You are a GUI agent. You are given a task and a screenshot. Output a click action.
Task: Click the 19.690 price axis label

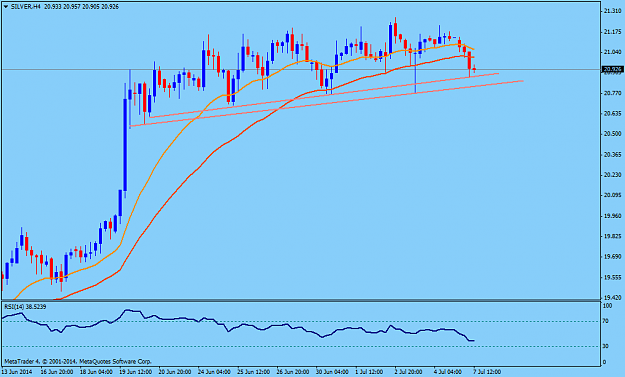point(612,257)
